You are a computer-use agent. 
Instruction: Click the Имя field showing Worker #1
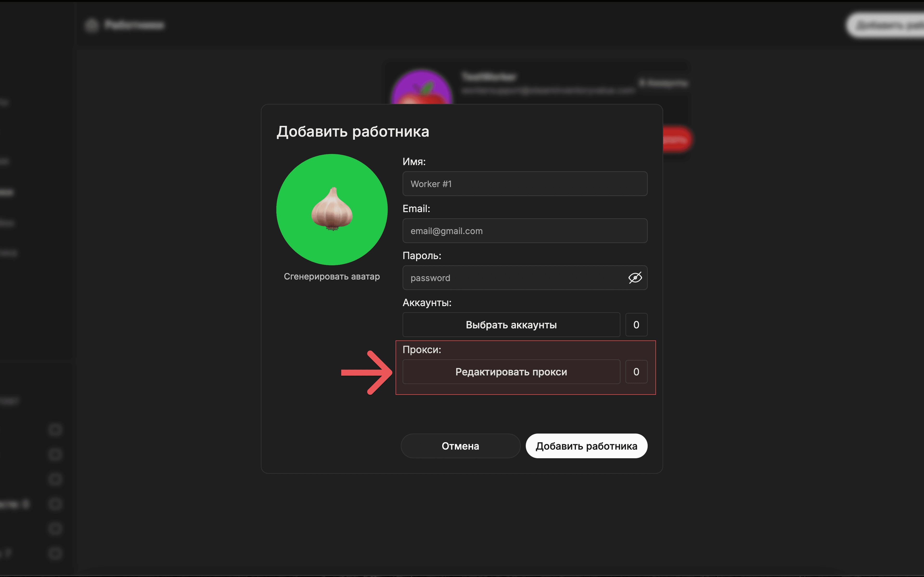coord(525,184)
